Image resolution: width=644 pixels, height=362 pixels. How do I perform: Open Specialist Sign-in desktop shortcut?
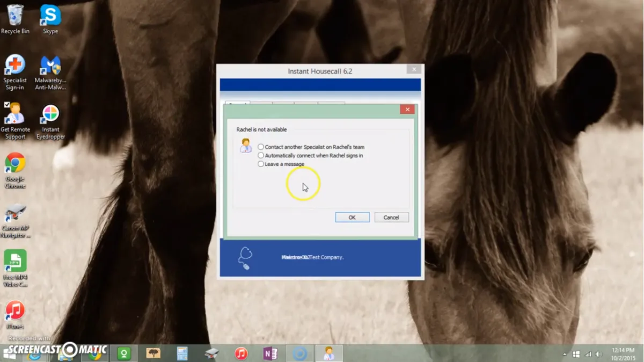15,73
